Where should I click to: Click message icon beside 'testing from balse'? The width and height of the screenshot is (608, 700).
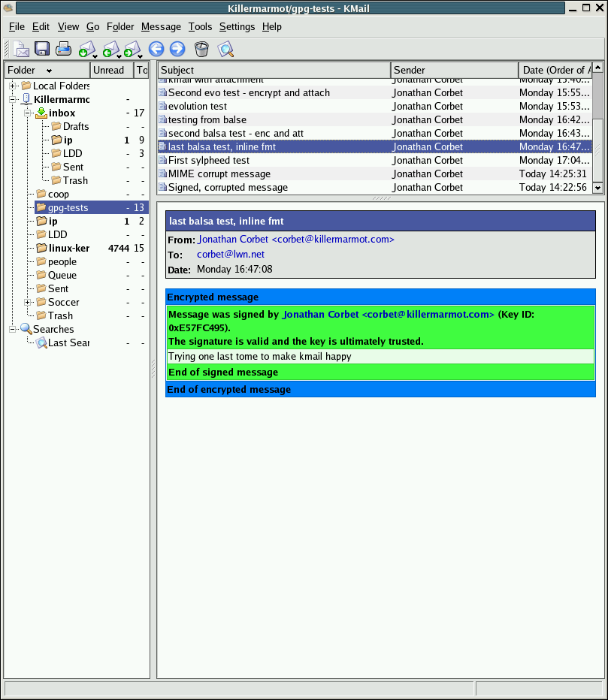[x=162, y=119]
